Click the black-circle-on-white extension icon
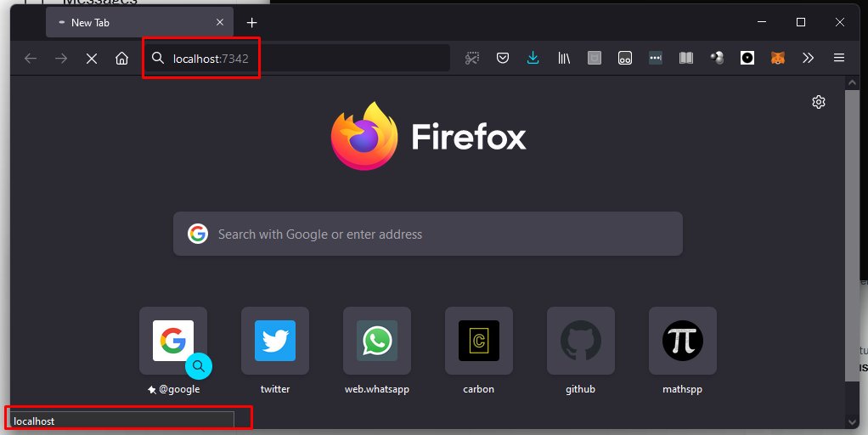The width and height of the screenshot is (868, 435). pyautogui.click(x=747, y=58)
